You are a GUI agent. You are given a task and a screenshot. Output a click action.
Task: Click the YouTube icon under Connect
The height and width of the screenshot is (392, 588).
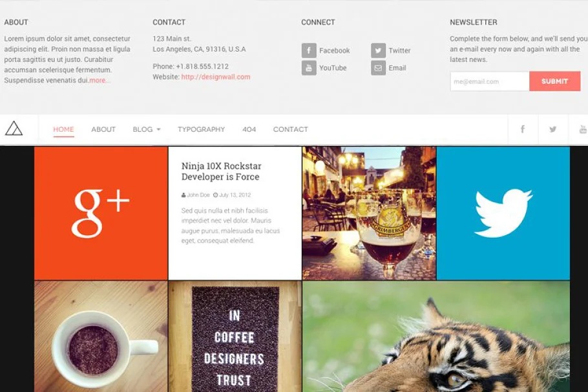[x=309, y=68]
